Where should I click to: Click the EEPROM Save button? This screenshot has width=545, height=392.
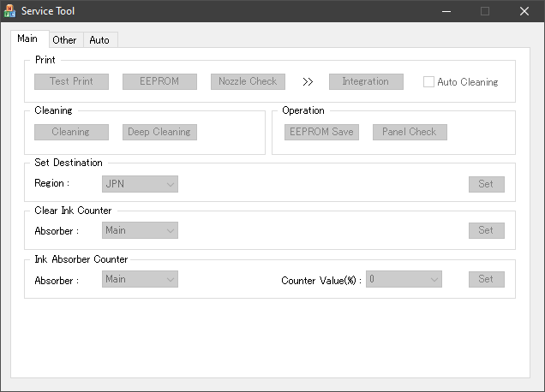(x=321, y=133)
